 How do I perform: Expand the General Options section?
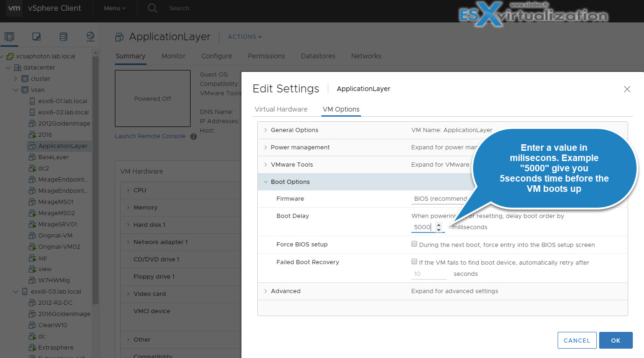point(295,130)
